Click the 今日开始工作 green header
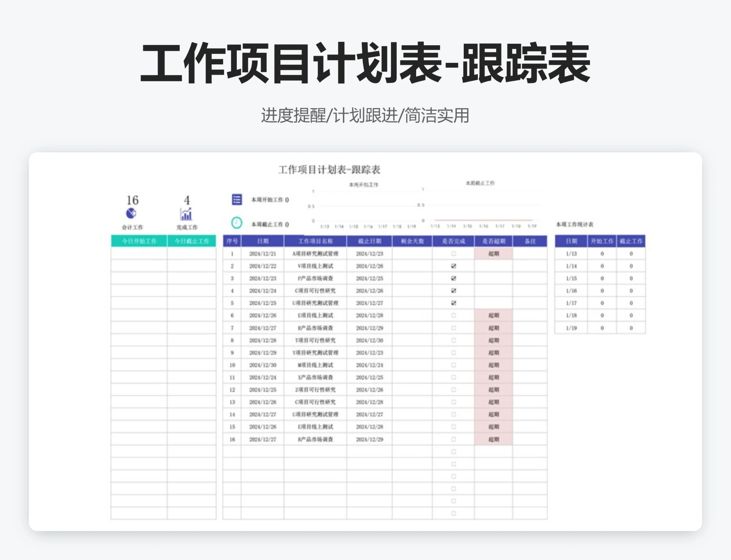Viewport: 731px width, 560px height. [139, 241]
